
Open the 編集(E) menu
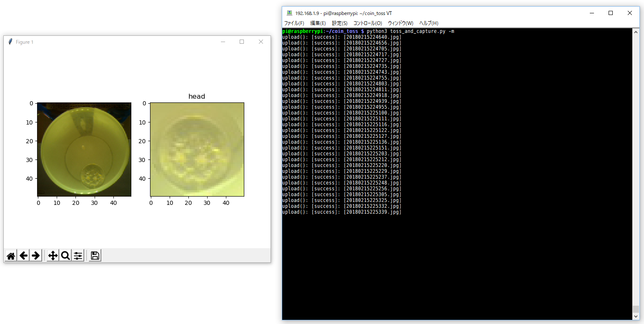(x=318, y=23)
